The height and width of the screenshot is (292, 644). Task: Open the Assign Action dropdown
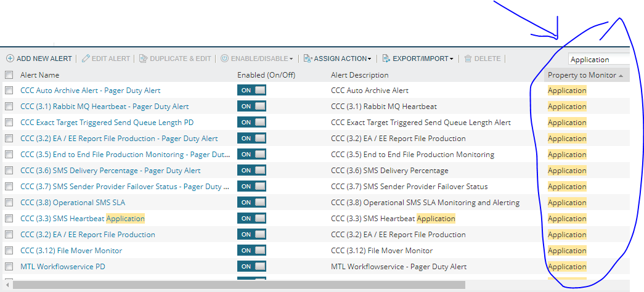[338, 59]
